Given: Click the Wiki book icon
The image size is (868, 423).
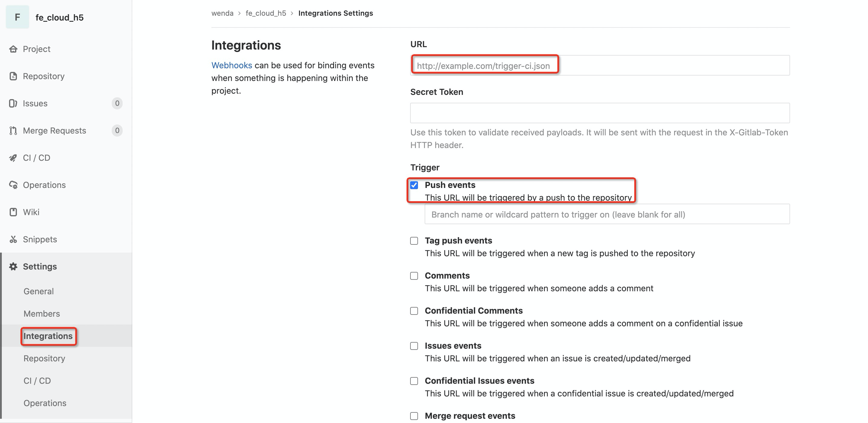Looking at the screenshot, I should [13, 212].
